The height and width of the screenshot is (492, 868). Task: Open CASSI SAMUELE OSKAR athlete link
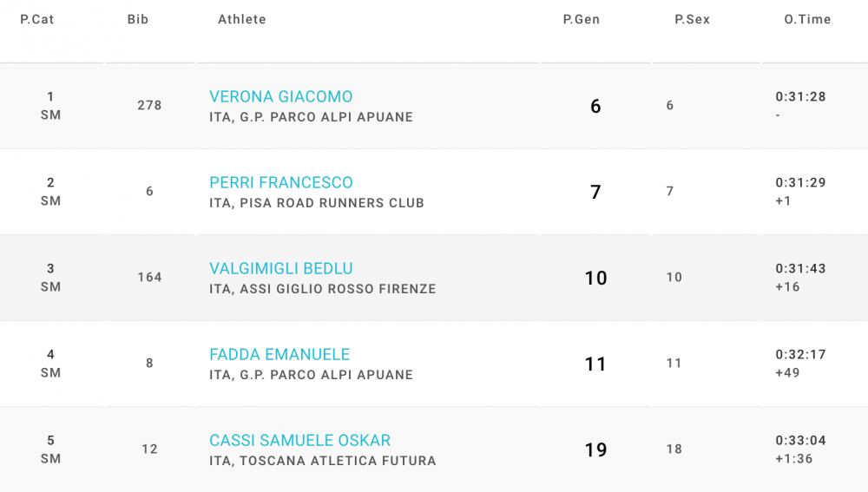click(300, 441)
